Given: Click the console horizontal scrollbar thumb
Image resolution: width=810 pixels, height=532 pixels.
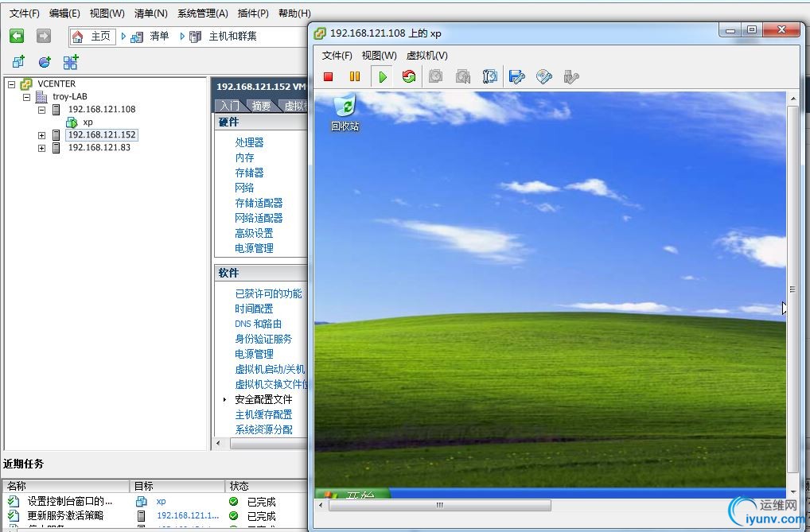Looking at the screenshot, I should tap(439, 505).
